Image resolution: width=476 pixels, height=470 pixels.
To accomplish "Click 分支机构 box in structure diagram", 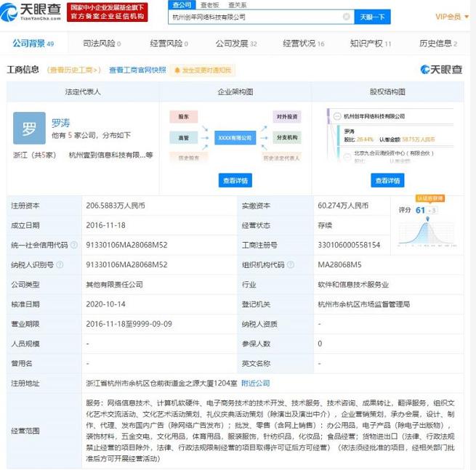I will coord(287,137).
